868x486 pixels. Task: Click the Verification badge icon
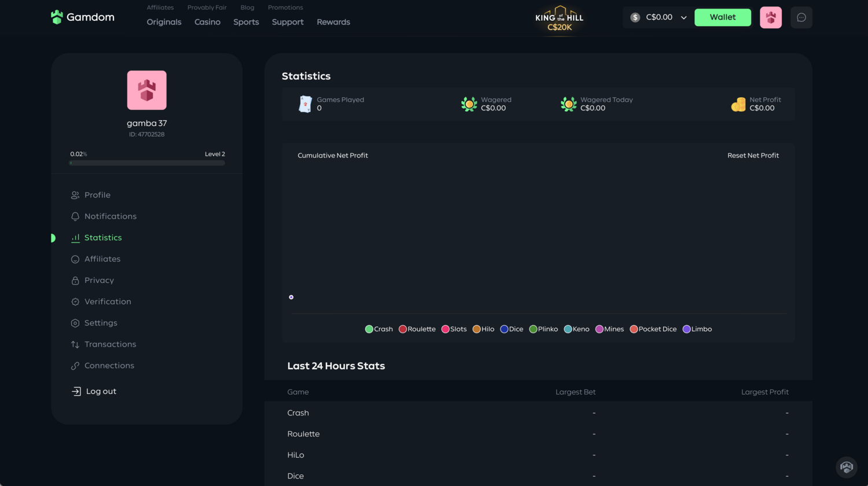tap(75, 301)
